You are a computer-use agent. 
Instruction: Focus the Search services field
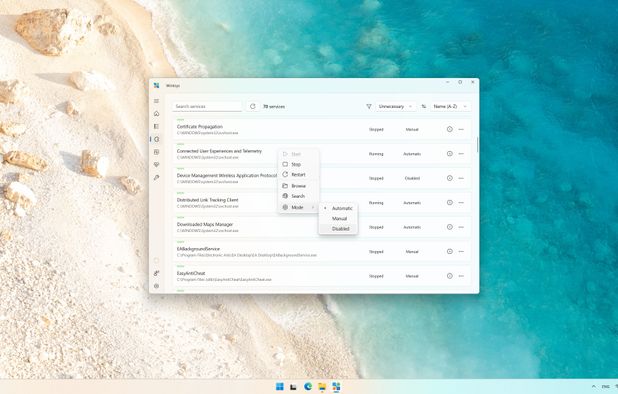(207, 106)
